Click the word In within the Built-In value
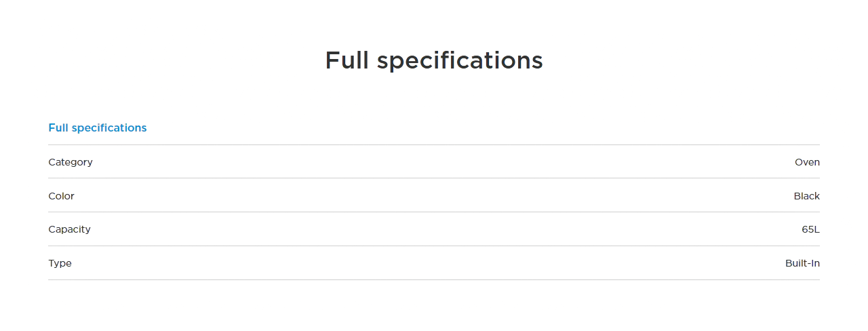Screen dimensions: 868x331 tap(815, 263)
